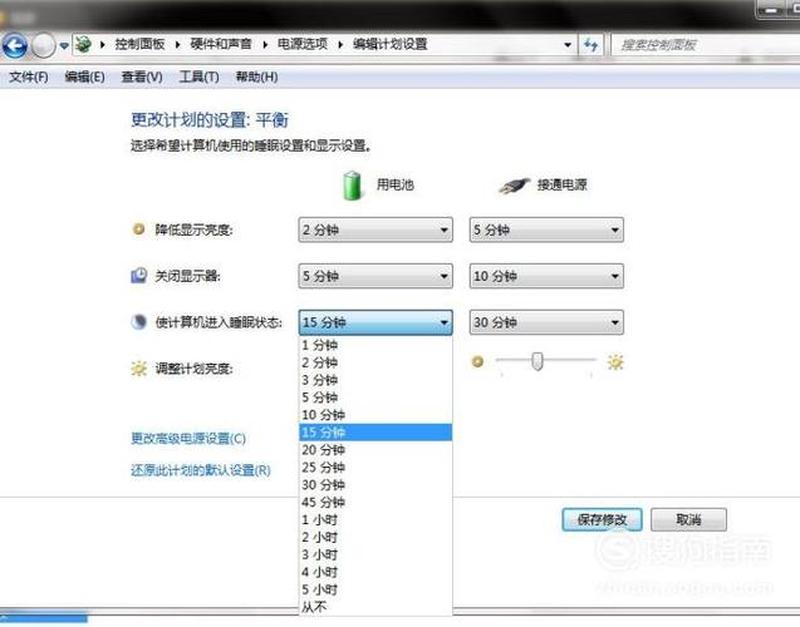Click the dim display icon beside 降低显示亮度
800x627 pixels.
(138, 229)
